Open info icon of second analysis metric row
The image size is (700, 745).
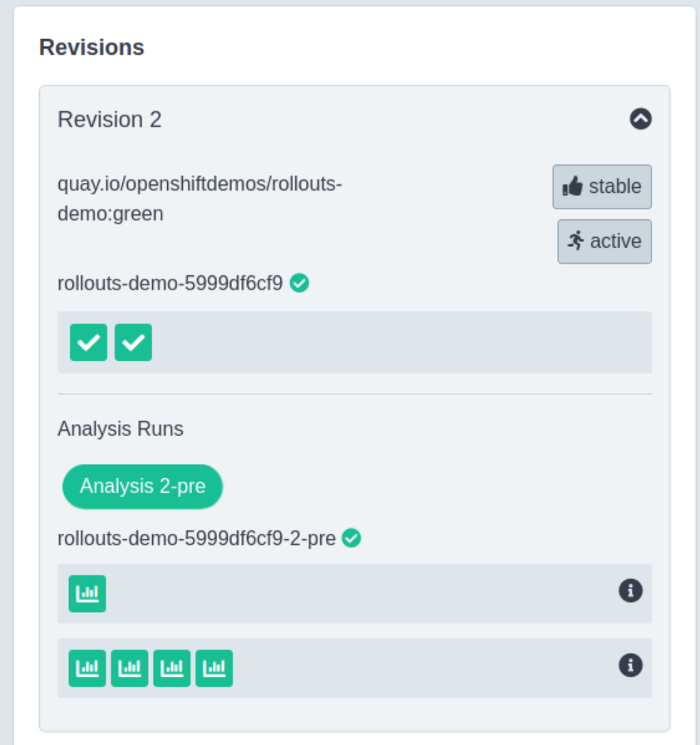(630, 665)
